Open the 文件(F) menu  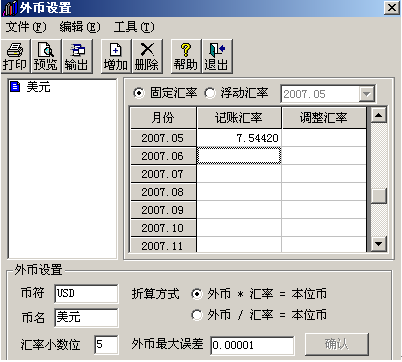(26, 27)
